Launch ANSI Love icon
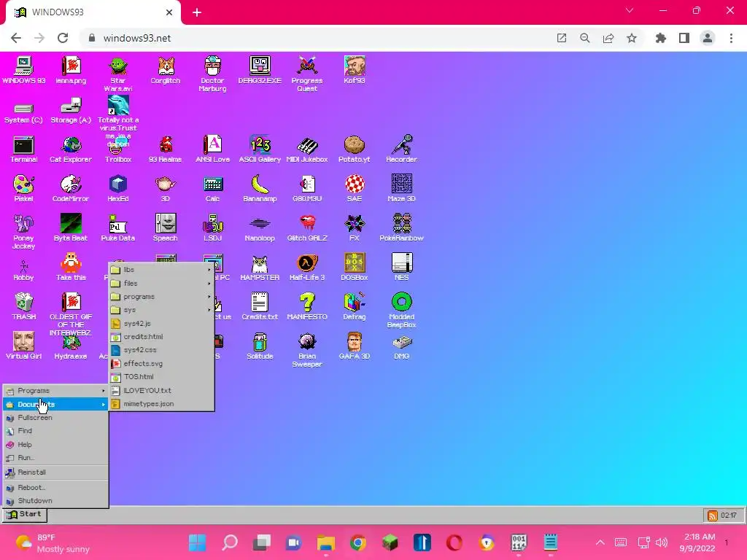The image size is (747, 560). pos(212,149)
